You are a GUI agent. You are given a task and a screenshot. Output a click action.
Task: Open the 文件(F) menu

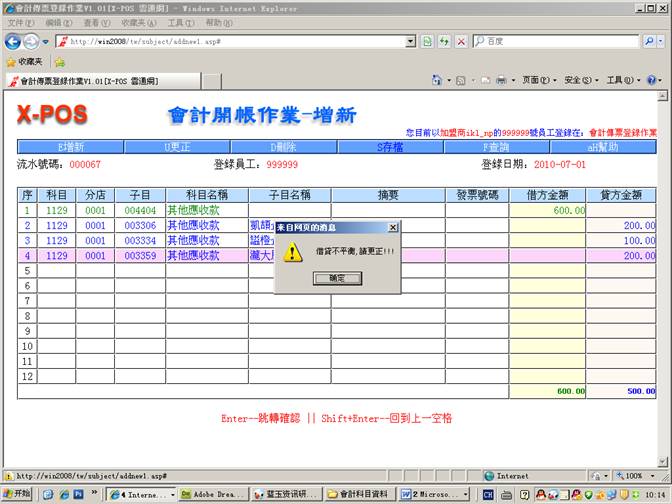click(22, 22)
